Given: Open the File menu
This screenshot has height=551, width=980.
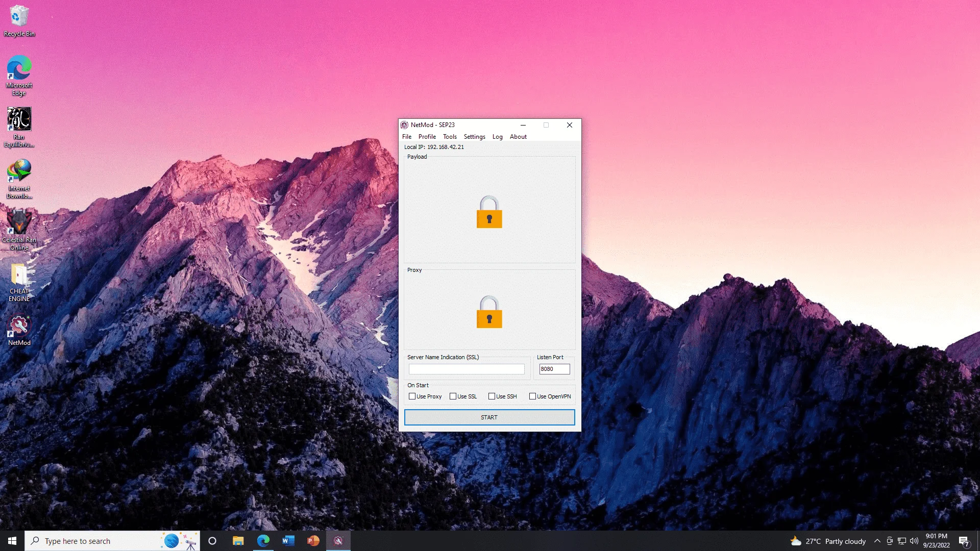Looking at the screenshot, I should tap(407, 137).
